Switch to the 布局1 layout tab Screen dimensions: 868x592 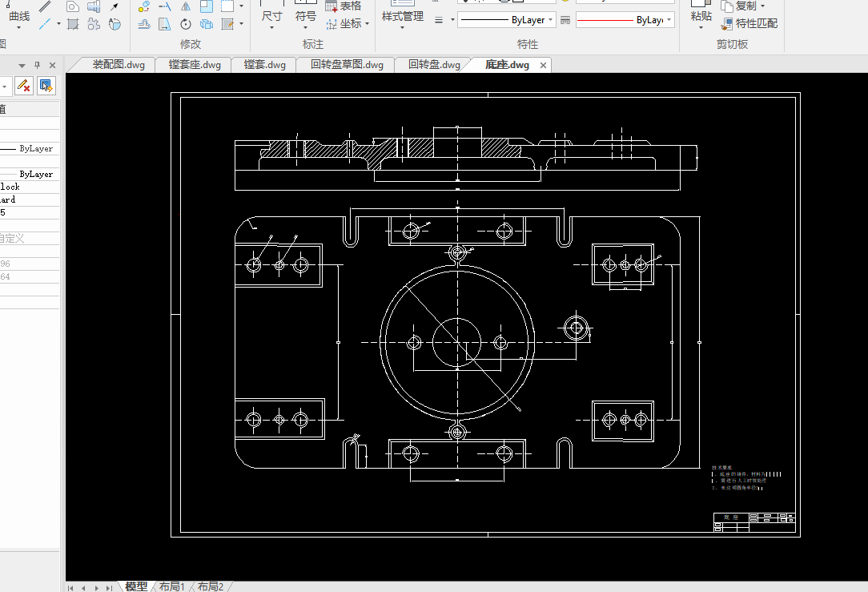[x=171, y=586]
